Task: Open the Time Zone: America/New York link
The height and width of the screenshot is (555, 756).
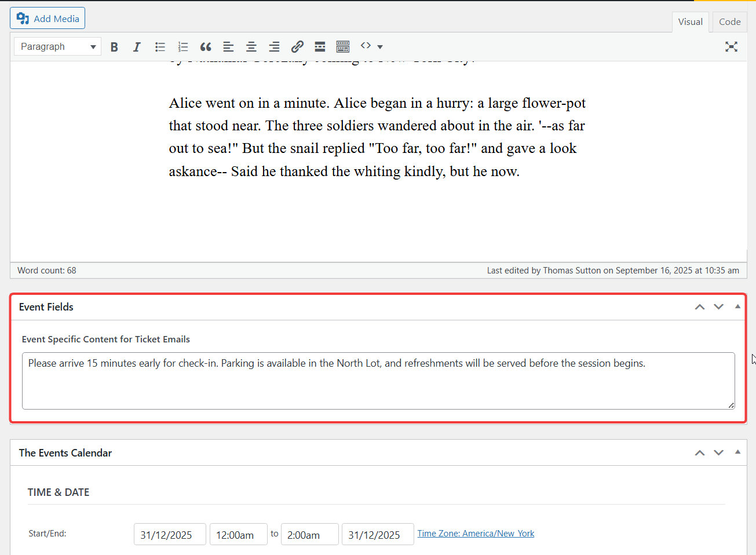Action: pyautogui.click(x=476, y=534)
